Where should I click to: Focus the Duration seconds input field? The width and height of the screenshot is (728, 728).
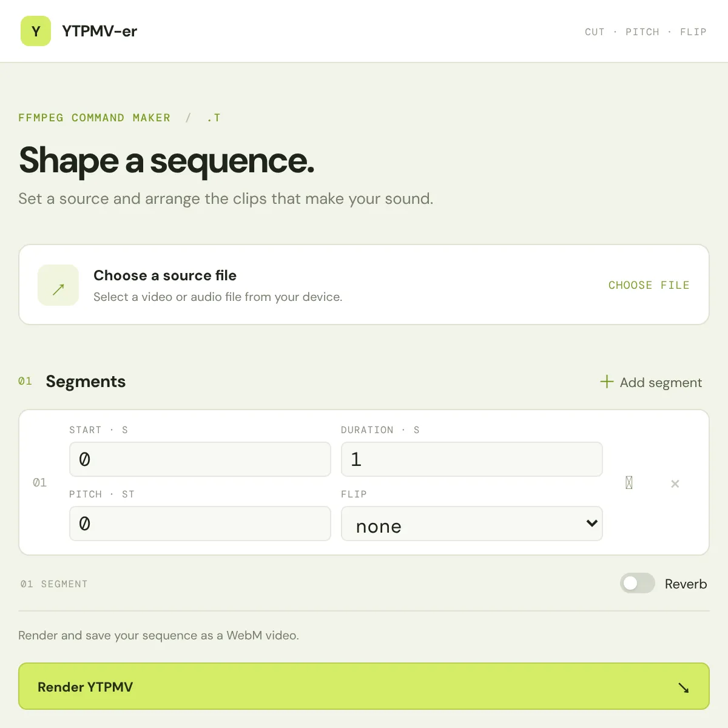pos(472,459)
